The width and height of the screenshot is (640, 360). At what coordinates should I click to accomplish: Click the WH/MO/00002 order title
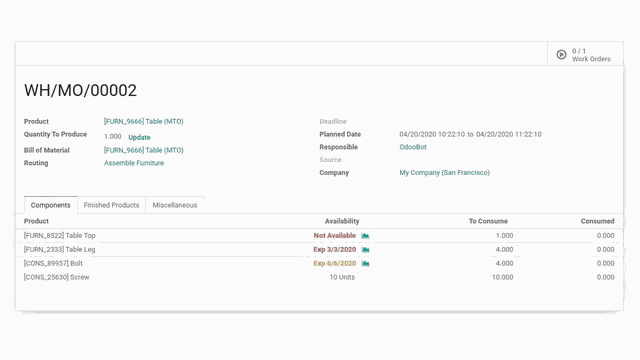pos(80,91)
